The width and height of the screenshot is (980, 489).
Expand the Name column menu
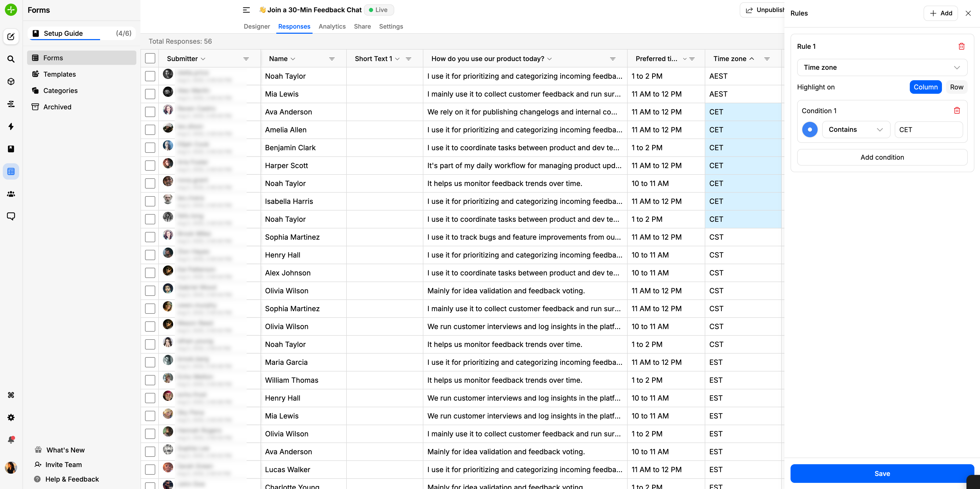293,59
